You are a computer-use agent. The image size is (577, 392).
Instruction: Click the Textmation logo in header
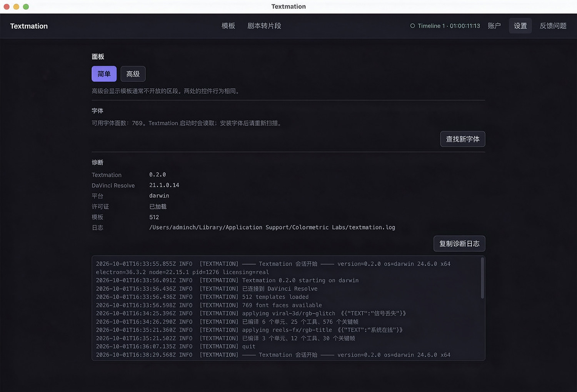[x=29, y=26]
